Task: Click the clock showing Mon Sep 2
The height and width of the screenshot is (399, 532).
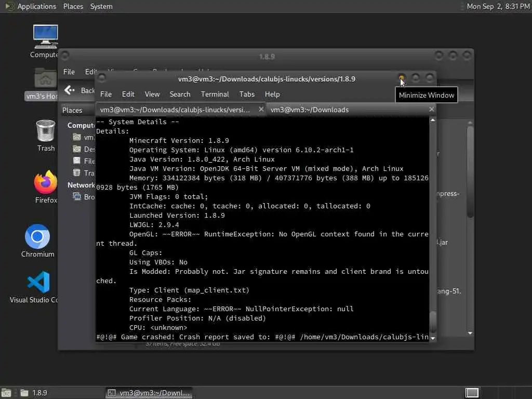Action: (x=498, y=6)
